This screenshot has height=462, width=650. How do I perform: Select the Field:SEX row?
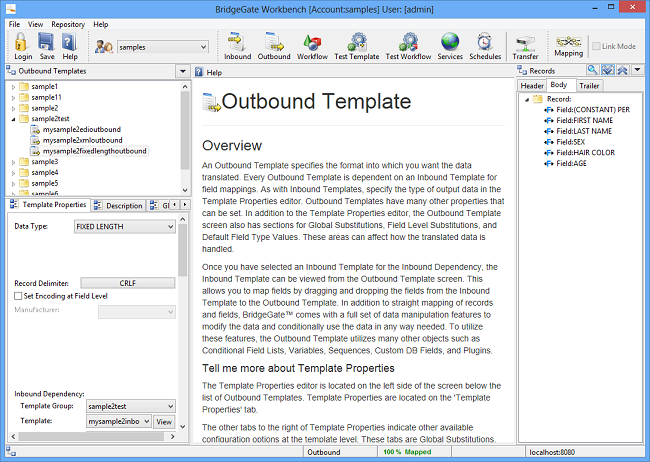tap(570, 142)
